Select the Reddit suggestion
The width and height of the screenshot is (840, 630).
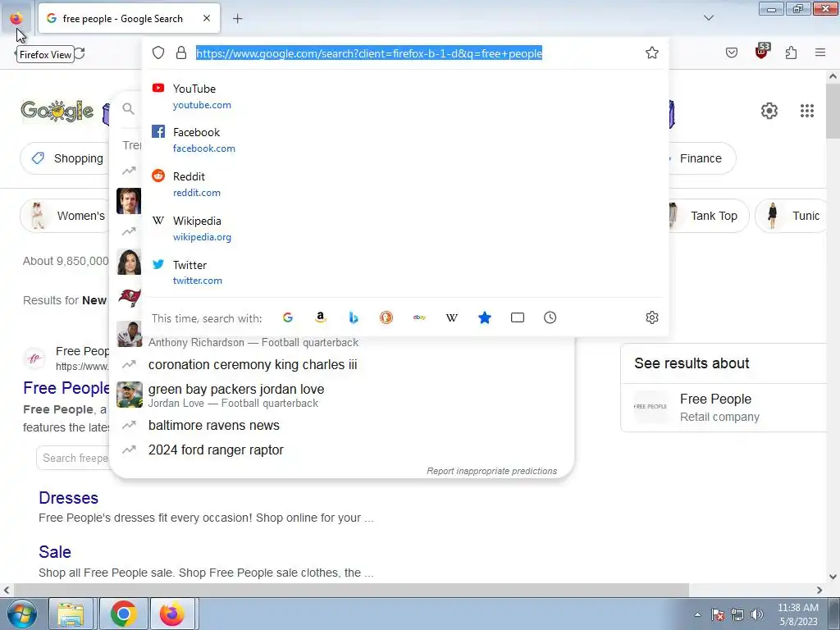pos(405,185)
